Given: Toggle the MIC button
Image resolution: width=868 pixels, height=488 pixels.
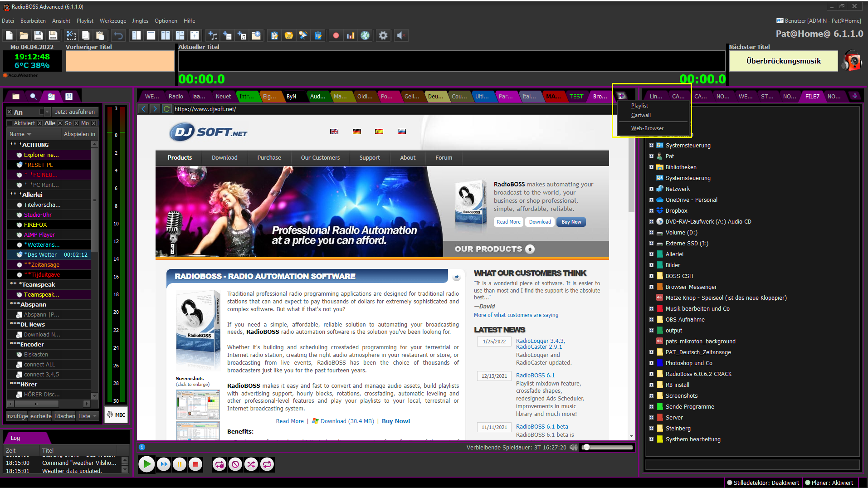Looking at the screenshot, I should (x=116, y=415).
